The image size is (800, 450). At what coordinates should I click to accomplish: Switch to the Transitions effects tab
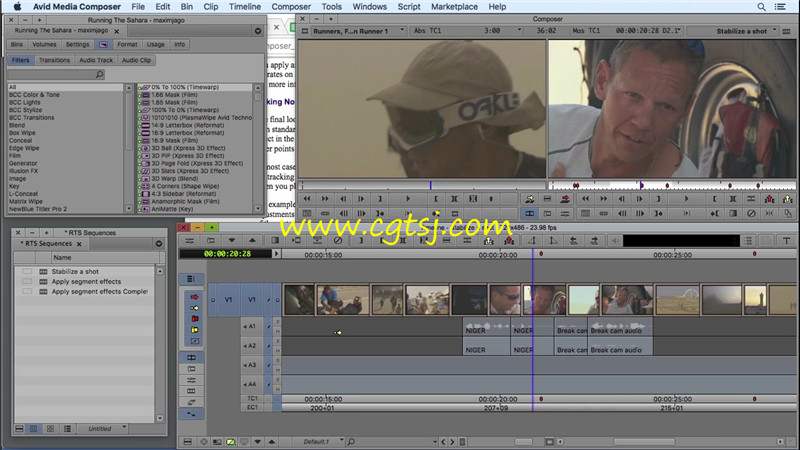coord(54,60)
